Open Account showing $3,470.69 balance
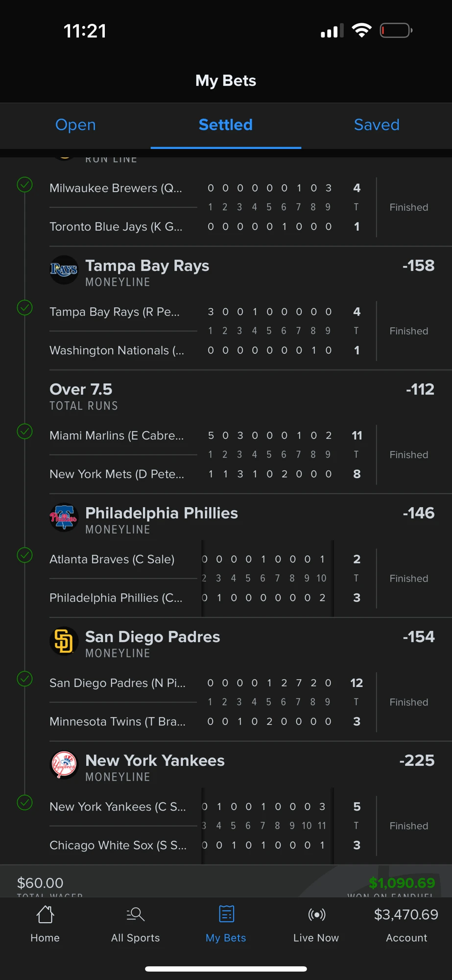 pos(406,925)
